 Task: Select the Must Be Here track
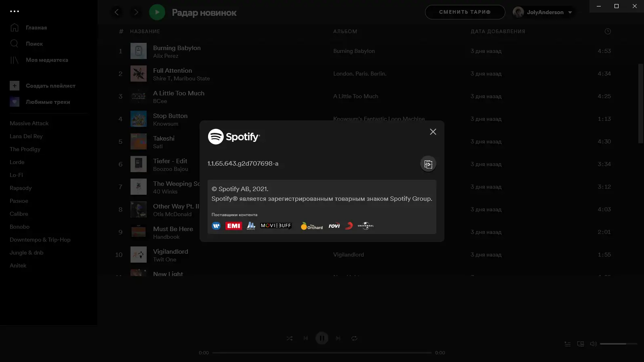[173, 229]
